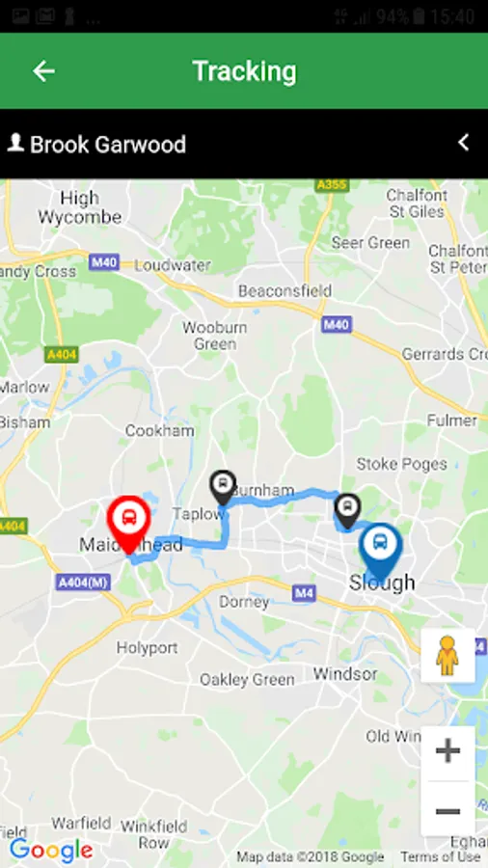Open Street View with the pegman icon
488x868 pixels.
(447, 656)
